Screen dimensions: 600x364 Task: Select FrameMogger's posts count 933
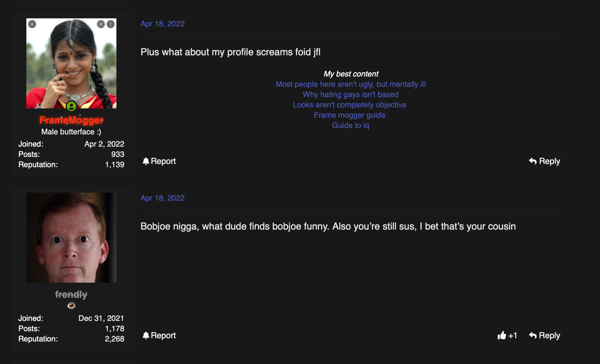point(118,154)
